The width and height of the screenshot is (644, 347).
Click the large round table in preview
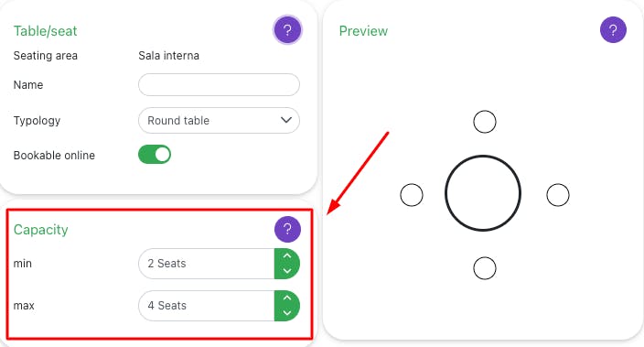(483, 193)
